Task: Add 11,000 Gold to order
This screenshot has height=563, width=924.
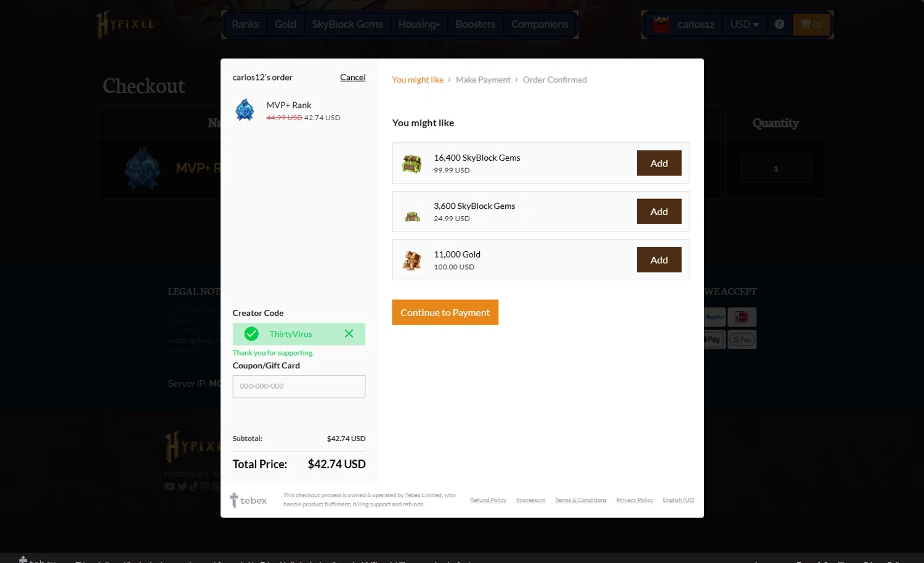Action: [x=659, y=260]
